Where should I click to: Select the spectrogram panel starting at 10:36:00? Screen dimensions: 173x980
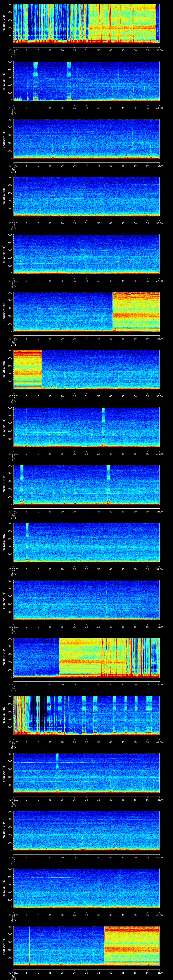(86, 427)
